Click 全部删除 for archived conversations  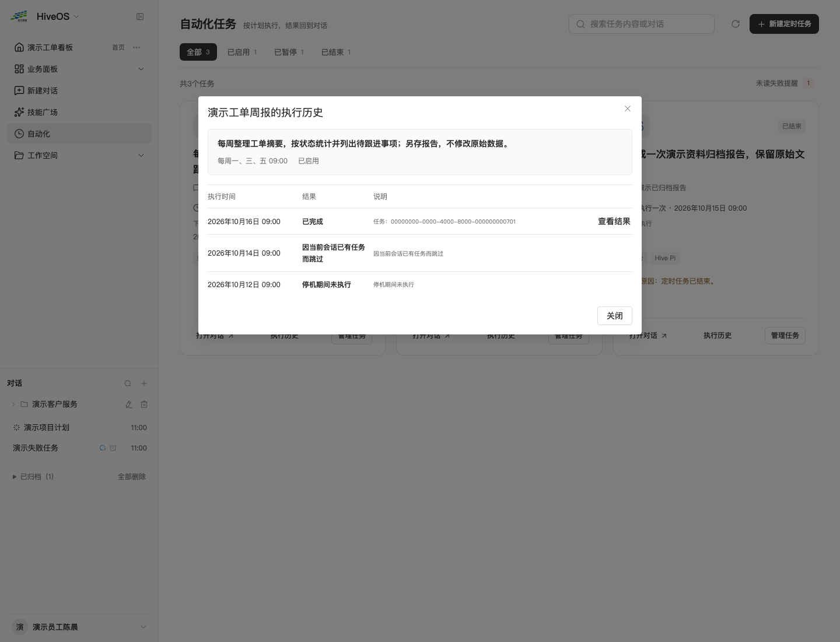tap(132, 477)
